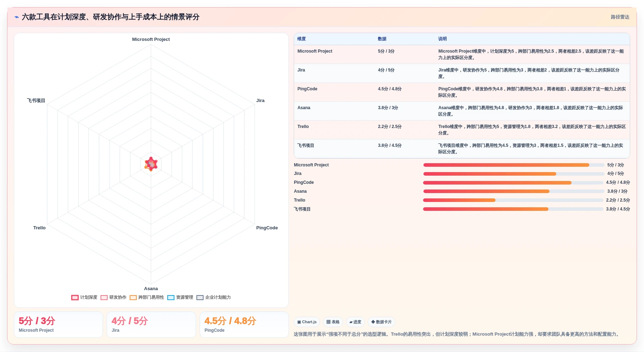Click the table cell reading 3.8分 / 4.5分
Screen dimensions: 644x352
tap(390, 145)
